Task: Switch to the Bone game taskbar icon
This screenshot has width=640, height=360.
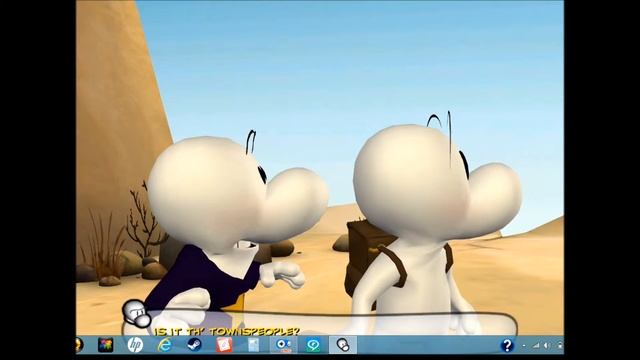Action: pyautogui.click(x=343, y=345)
